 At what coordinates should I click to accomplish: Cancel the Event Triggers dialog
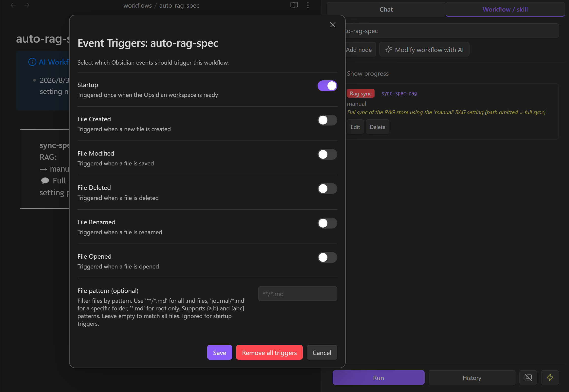(x=322, y=353)
